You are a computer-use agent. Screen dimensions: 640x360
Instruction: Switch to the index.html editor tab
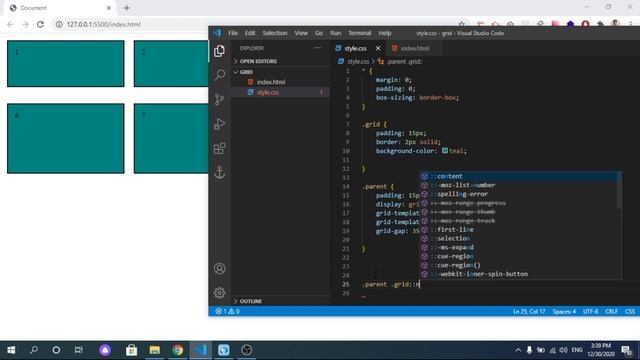click(413, 48)
